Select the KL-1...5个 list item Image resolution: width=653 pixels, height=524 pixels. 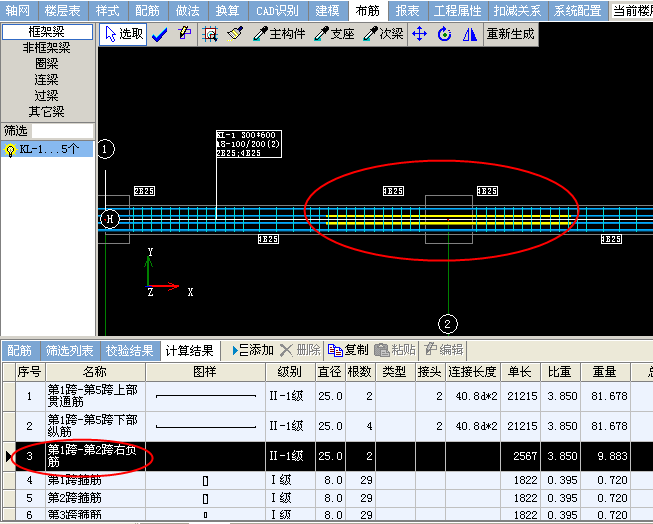tap(47, 149)
